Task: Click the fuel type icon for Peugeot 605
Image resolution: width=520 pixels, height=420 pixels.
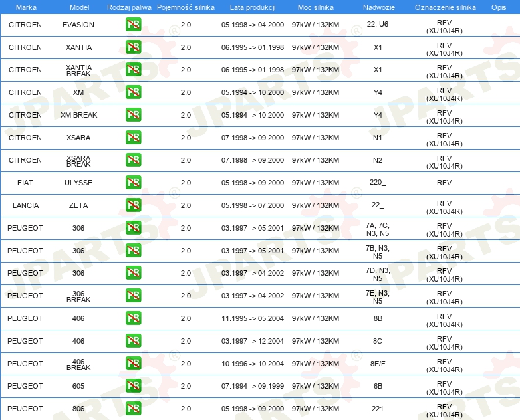Action: coord(133,385)
